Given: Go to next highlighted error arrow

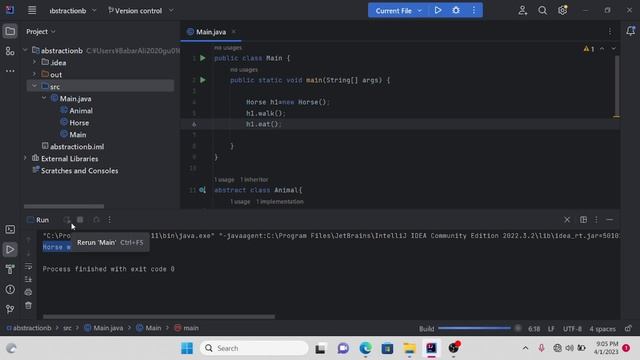Looking at the screenshot, I should coord(613,49).
